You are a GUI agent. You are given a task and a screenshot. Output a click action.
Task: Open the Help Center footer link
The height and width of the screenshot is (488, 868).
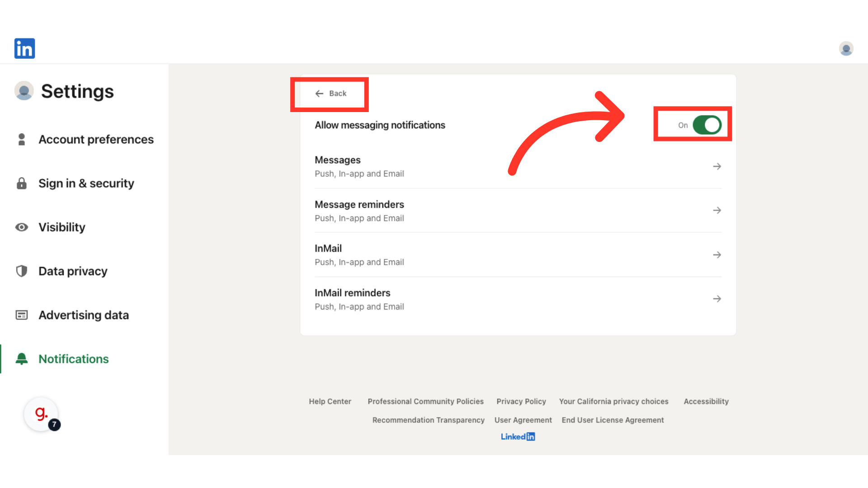tap(330, 401)
